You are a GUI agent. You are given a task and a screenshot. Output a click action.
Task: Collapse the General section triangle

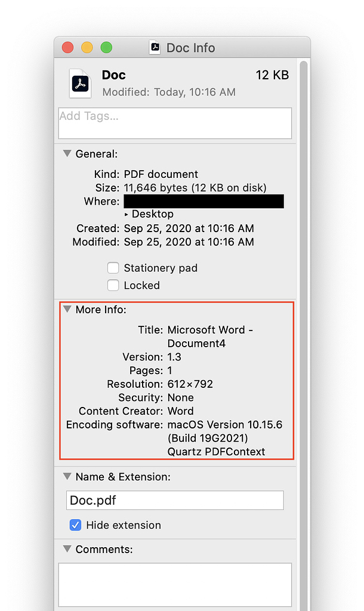tap(67, 154)
